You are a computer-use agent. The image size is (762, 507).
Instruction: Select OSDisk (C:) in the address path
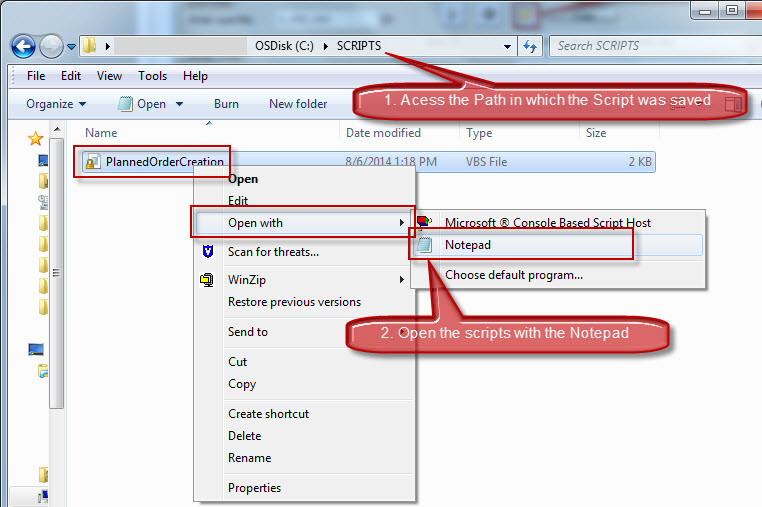284,46
